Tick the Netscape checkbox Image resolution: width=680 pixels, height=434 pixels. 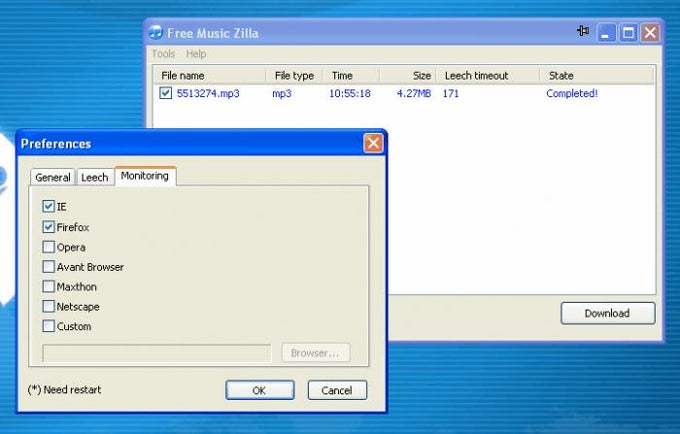pos(49,307)
